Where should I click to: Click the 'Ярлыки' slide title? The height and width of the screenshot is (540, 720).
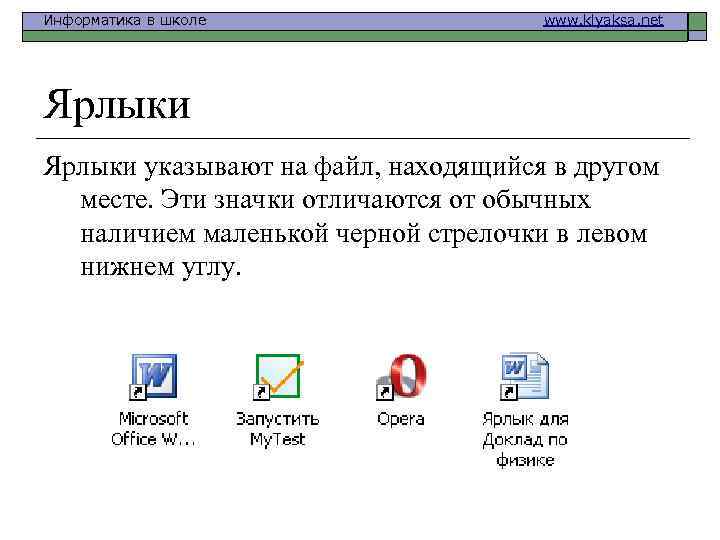117,105
